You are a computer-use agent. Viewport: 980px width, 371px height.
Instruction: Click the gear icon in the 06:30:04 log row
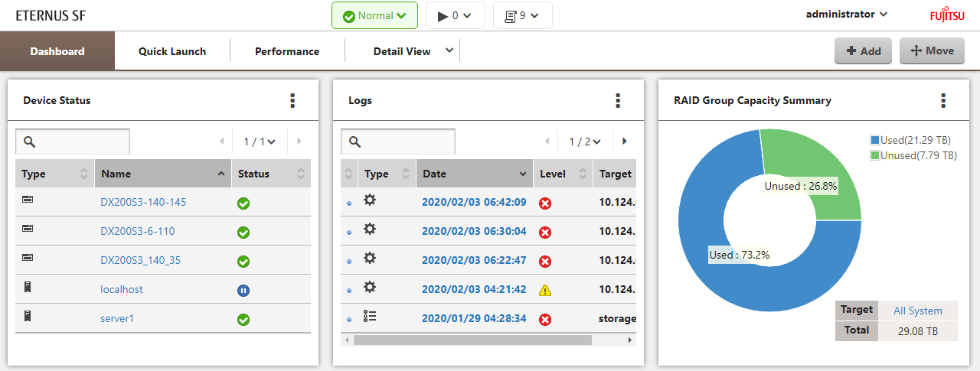tap(370, 229)
